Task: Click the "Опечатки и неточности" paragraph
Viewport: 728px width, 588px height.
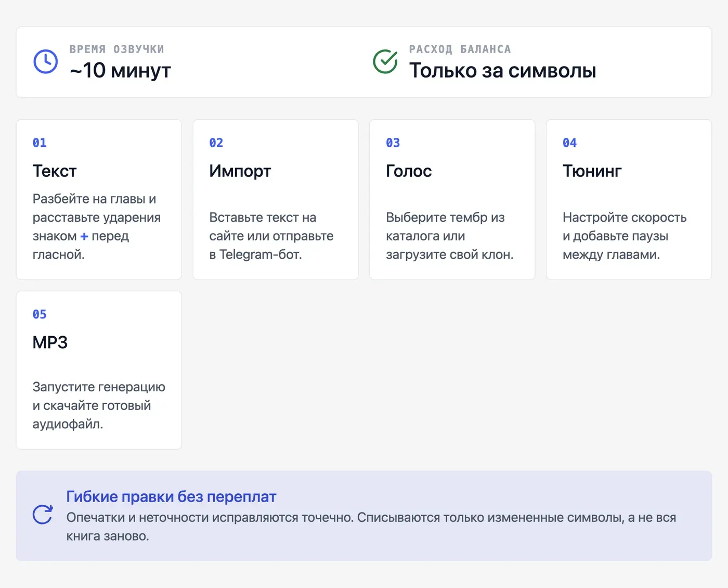Action: (371, 527)
